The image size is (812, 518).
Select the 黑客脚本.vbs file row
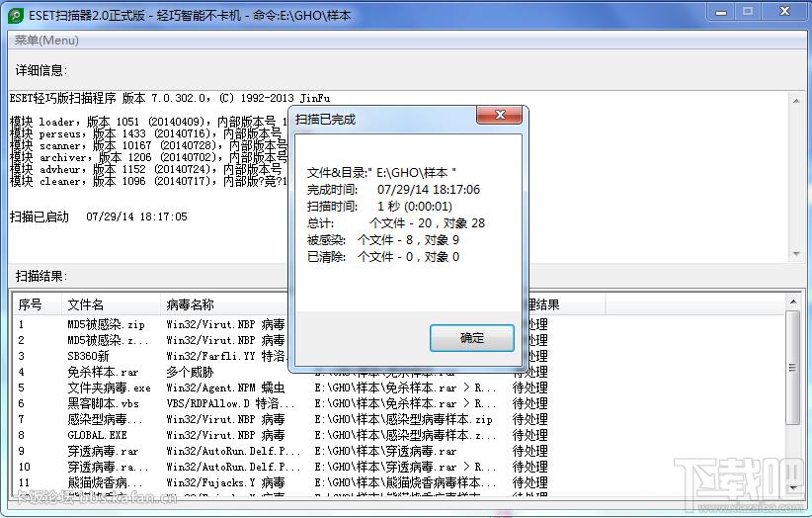tap(103, 403)
